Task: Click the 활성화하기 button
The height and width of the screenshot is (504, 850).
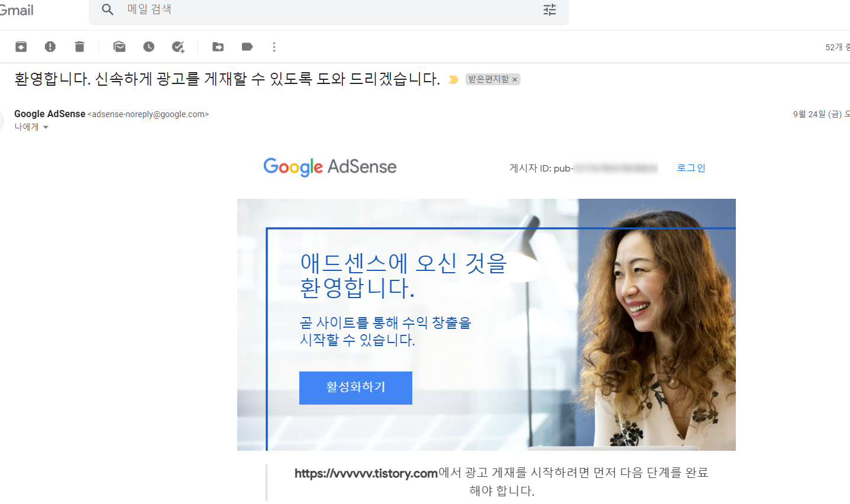Action: point(355,388)
